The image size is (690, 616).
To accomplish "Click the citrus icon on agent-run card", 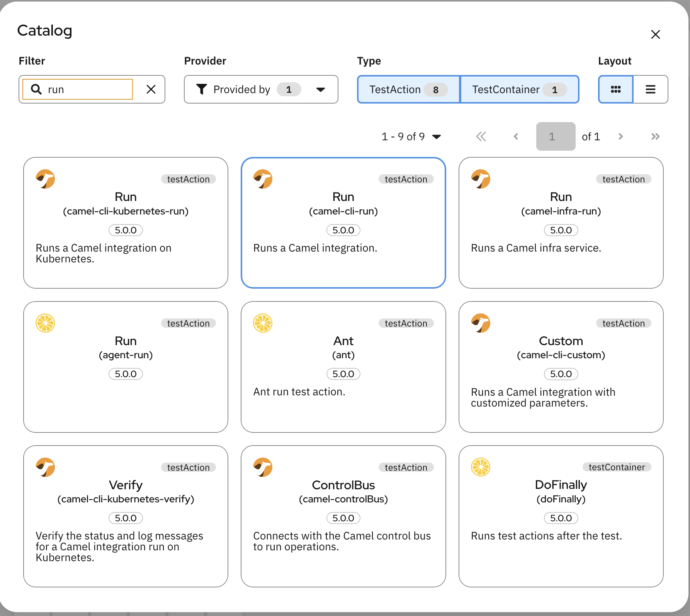I will click(45, 323).
